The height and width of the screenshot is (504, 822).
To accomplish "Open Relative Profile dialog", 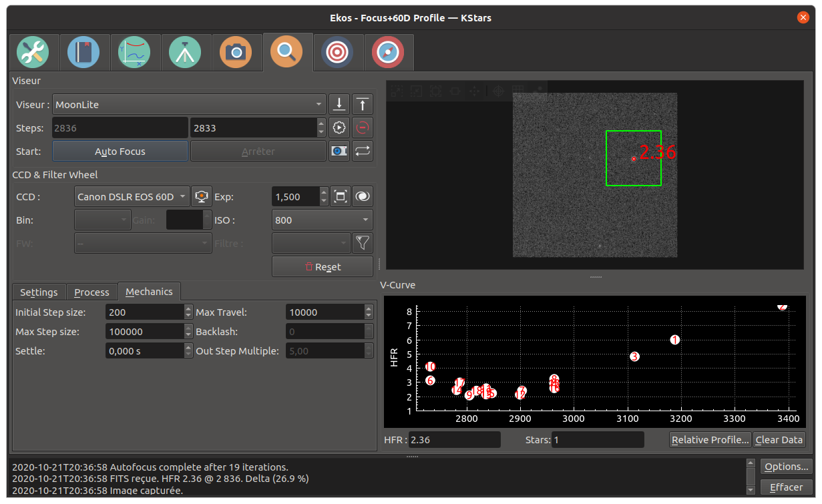I will 710,440.
